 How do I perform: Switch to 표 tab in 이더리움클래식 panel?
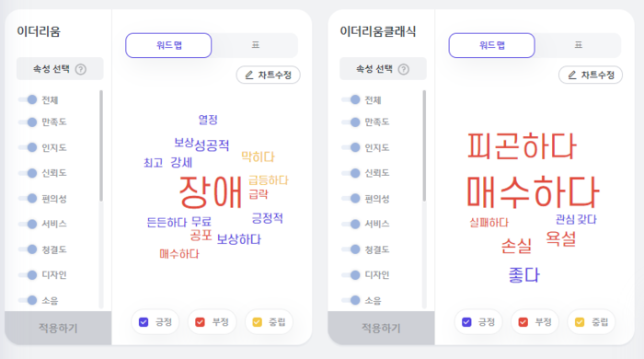[x=579, y=45]
